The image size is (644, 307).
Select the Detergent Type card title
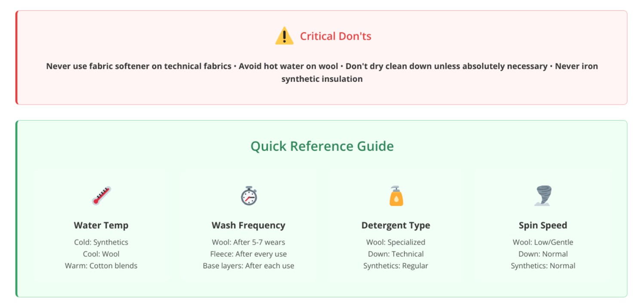pos(396,225)
